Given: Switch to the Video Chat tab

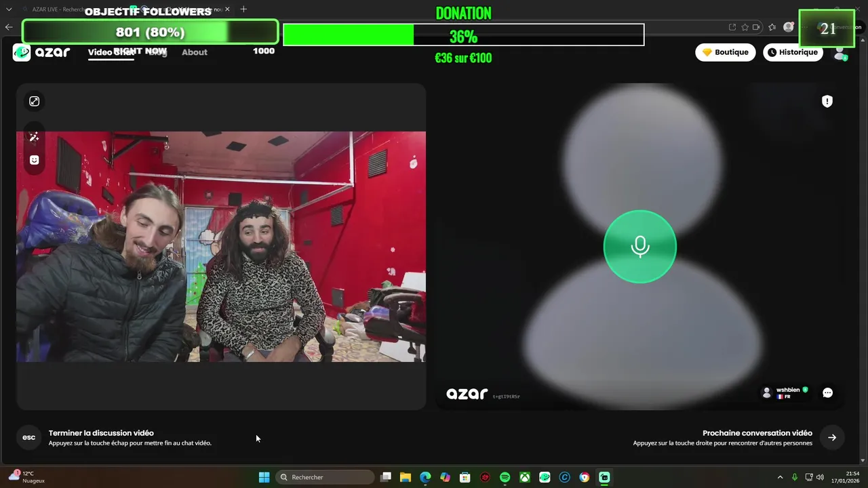Looking at the screenshot, I should (111, 52).
